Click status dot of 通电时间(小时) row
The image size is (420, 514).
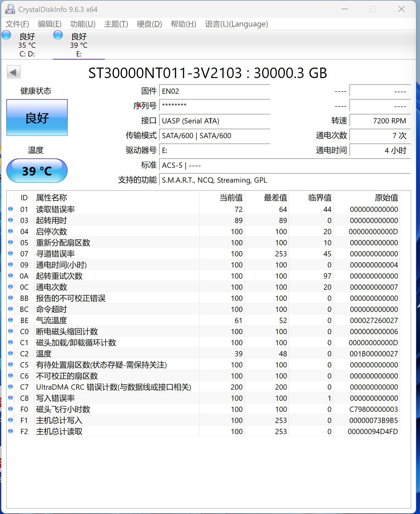tap(10, 265)
